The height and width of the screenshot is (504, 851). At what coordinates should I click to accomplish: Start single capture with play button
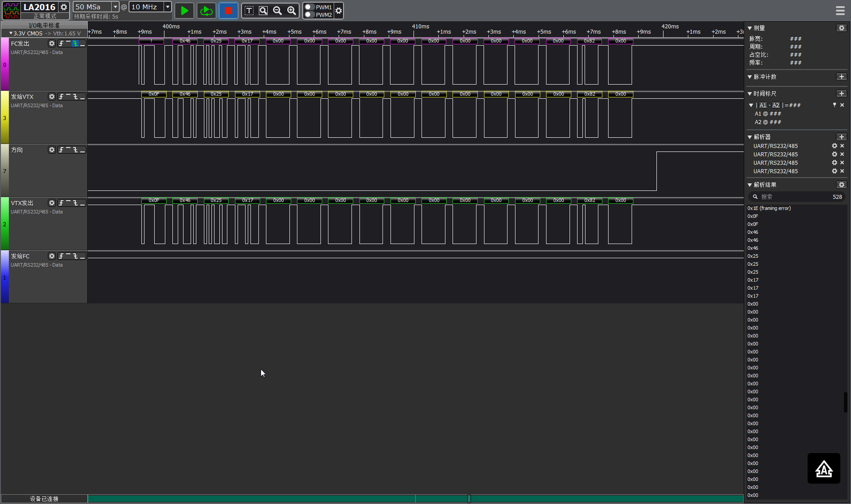[184, 11]
